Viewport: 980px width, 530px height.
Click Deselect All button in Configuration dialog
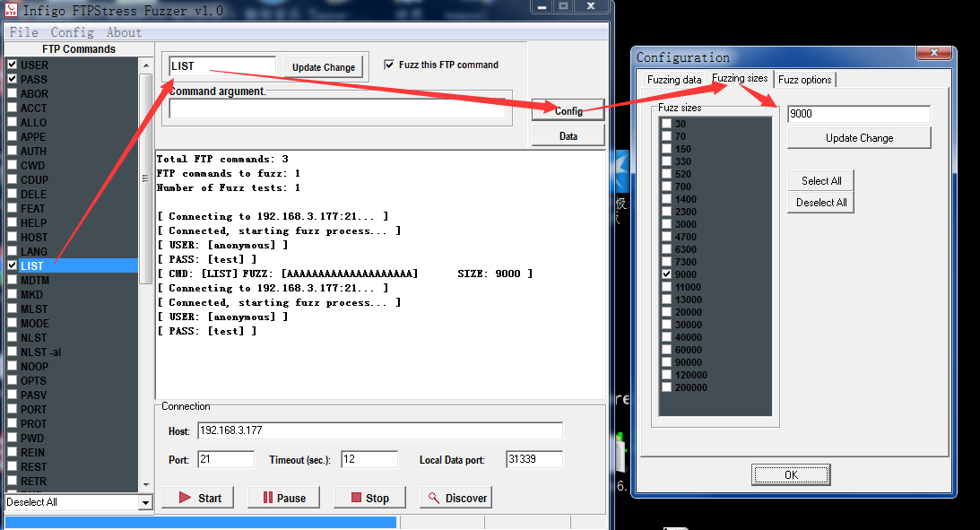click(x=820, y=203)
